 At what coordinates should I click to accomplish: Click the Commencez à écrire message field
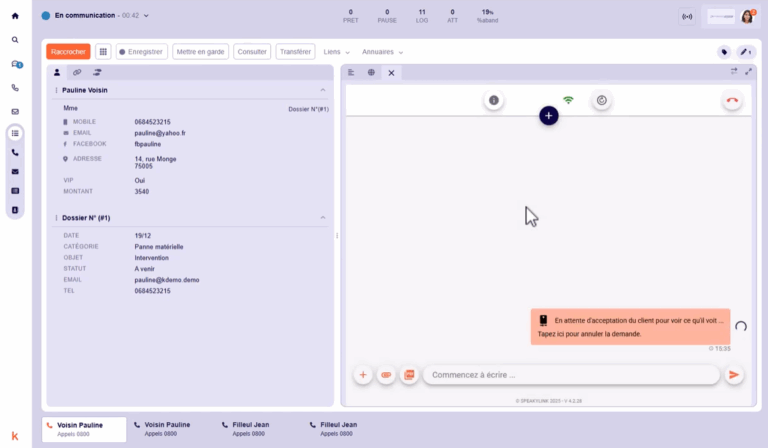click(570, 375)
